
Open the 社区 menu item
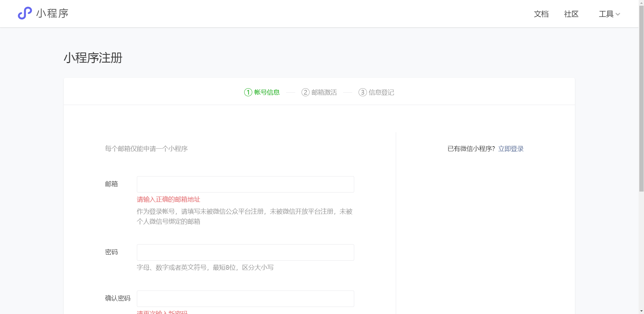571,14
